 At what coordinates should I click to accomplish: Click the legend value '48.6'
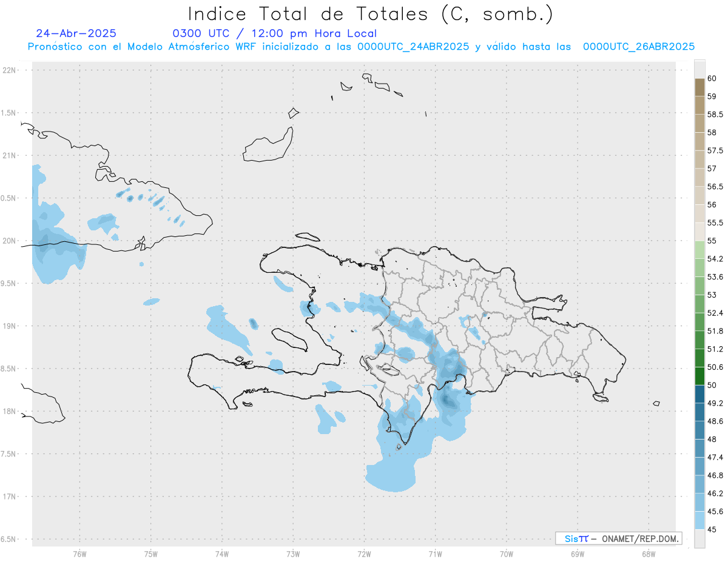[x=715, y=421]
